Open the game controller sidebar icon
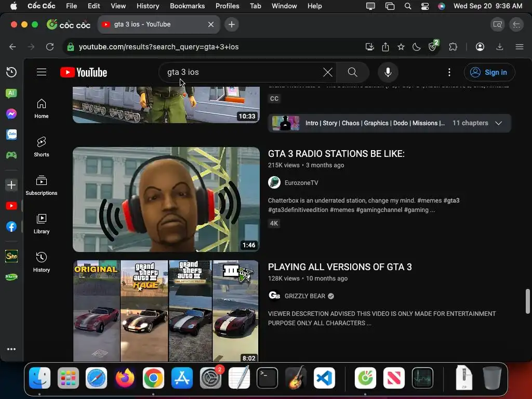 11,155
